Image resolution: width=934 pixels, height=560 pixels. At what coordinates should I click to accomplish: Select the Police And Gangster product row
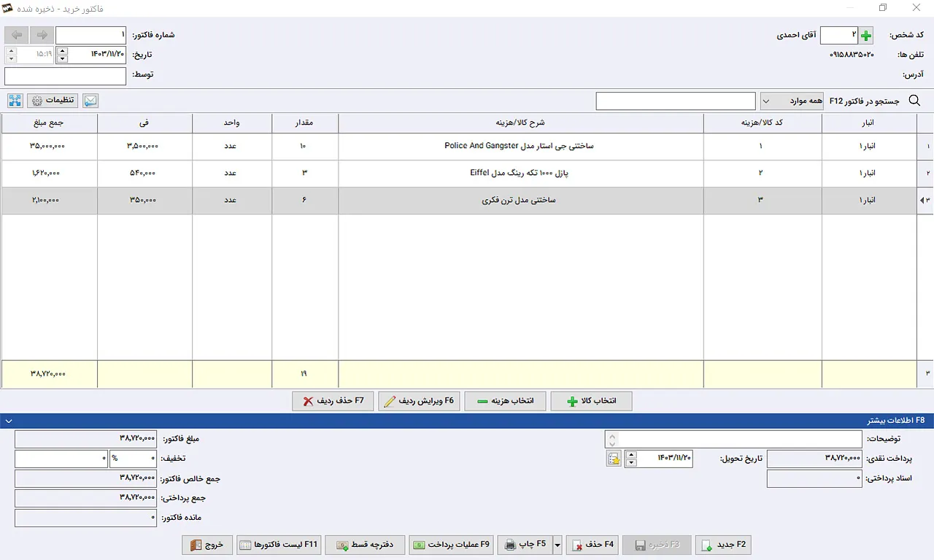[x=467, y=146]
